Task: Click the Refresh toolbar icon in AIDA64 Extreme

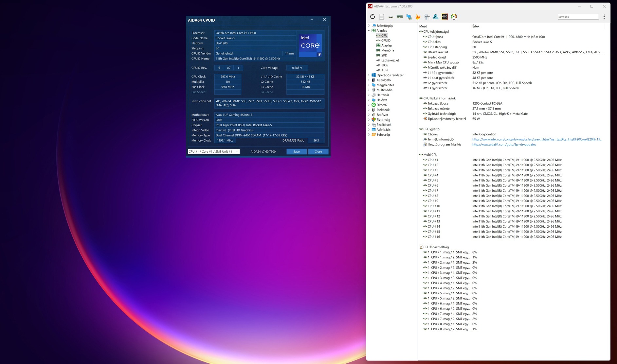Action: click(372, 17)
